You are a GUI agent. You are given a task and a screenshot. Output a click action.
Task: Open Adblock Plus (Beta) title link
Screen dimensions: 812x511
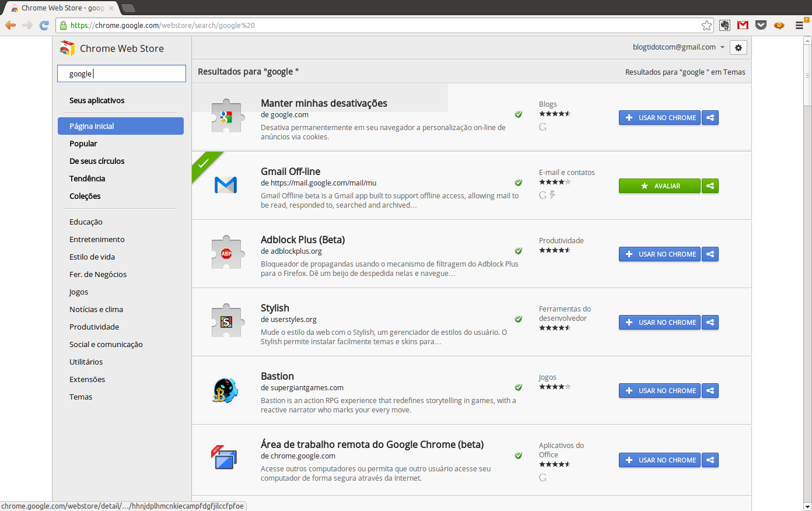(303, 240)
